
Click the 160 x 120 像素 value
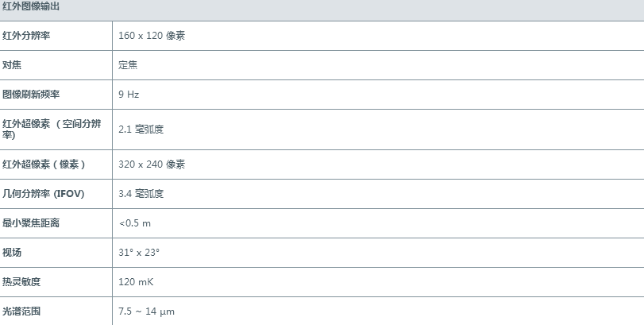coord(152,36)
